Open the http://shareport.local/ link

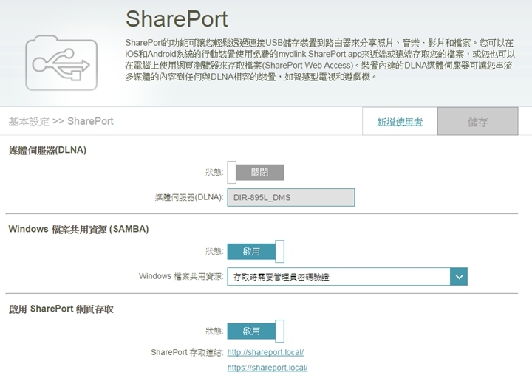coord(265,352)
